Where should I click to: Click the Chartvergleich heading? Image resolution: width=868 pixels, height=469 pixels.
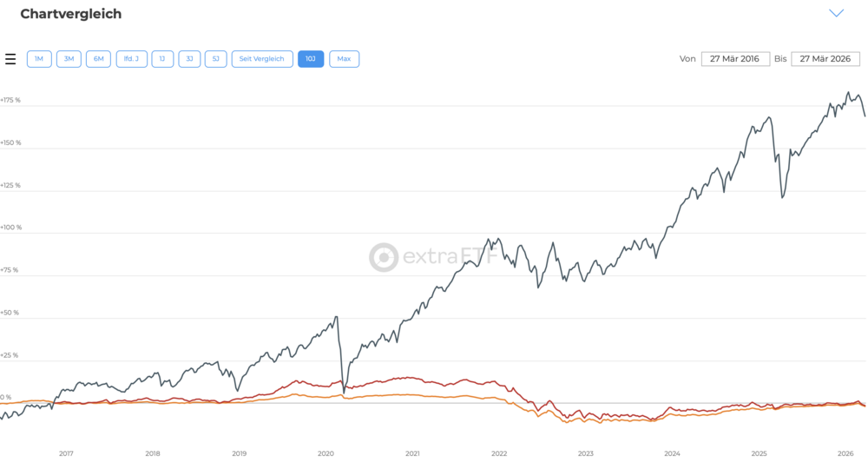tap(71, 14)
